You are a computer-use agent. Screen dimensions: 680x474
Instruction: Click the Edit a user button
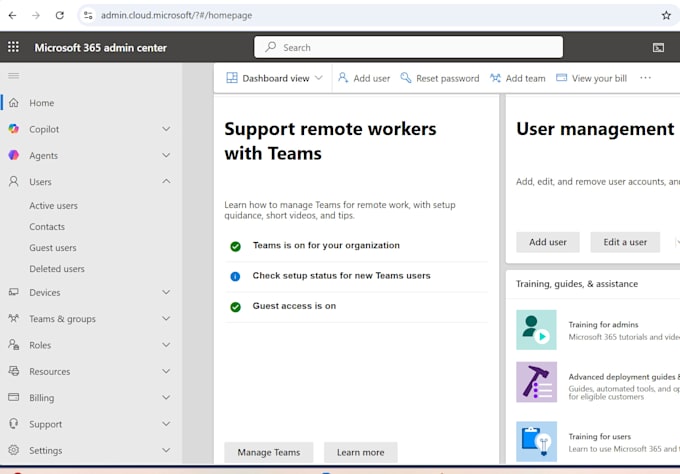625,242
